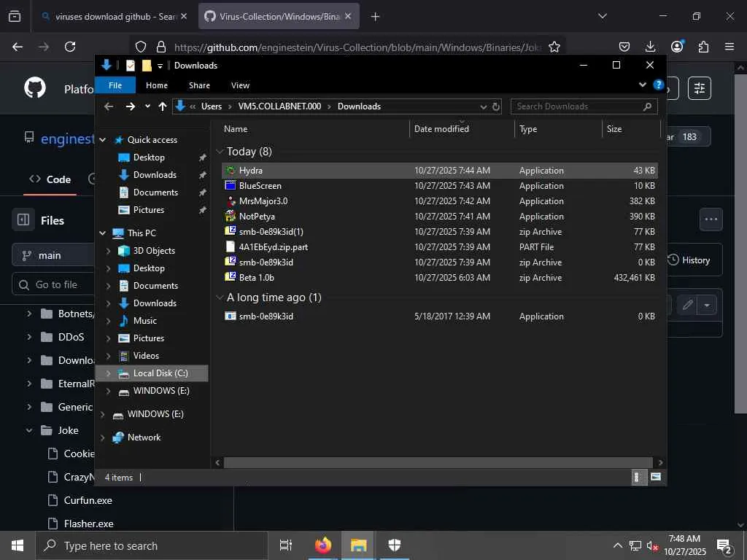Screen dimensions: 747x560
Task: Click main branch selector button
Action: (x=53, y=256)
